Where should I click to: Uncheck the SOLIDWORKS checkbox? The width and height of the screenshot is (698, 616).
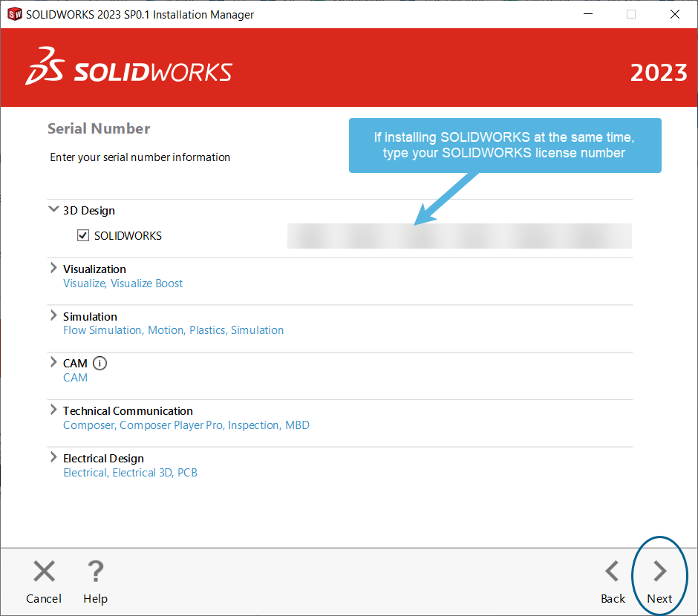83,235
